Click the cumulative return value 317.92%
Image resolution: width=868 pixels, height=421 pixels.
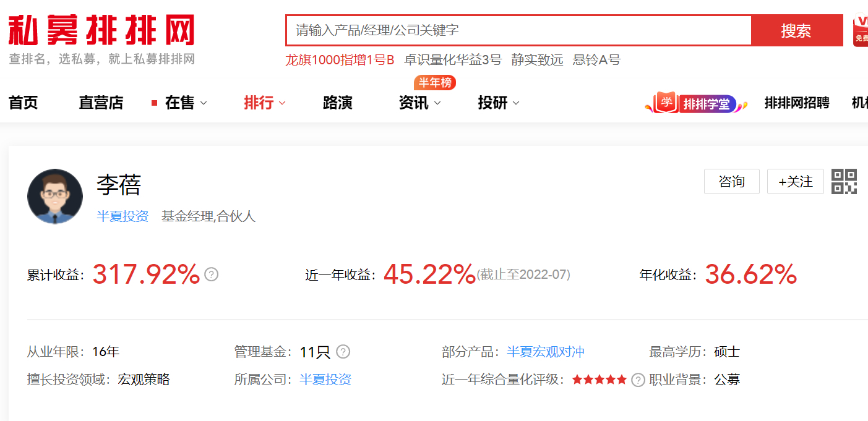pos(146,274)
